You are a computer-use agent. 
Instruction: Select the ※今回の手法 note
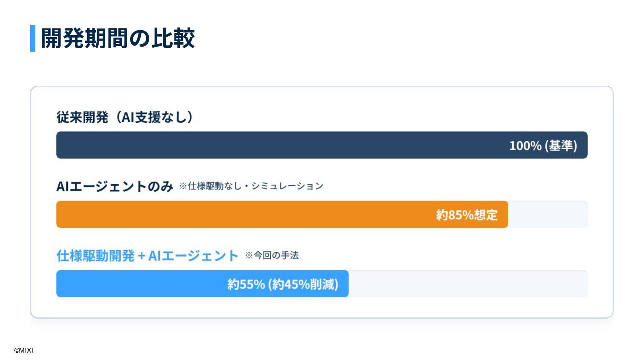pyautogui.click(x=272, y=255)
